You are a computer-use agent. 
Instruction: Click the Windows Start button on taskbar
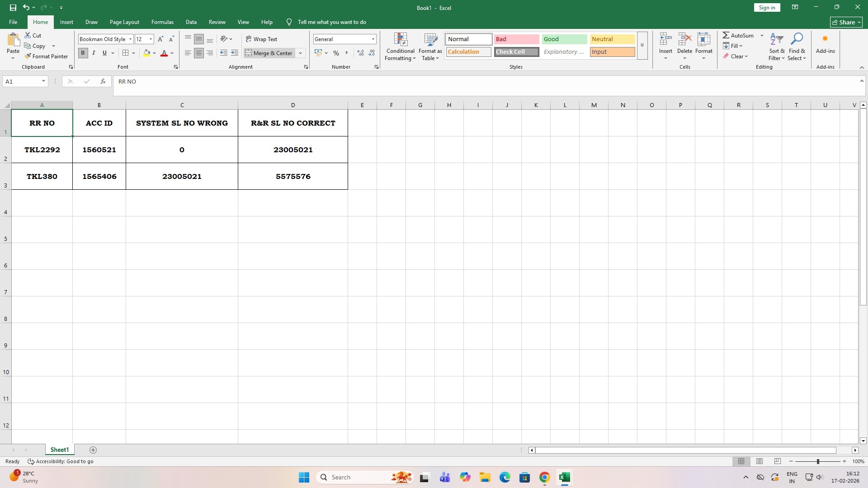(x=304, y=477)
